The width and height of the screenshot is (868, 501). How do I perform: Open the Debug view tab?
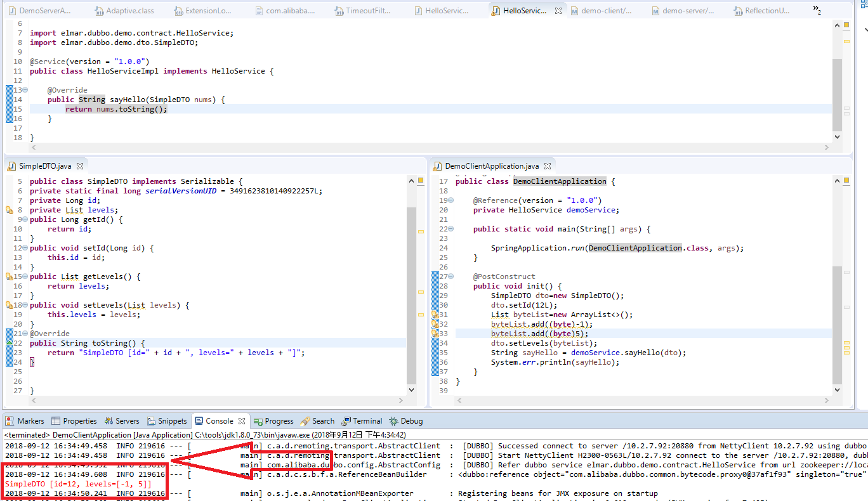coord(406,421)
